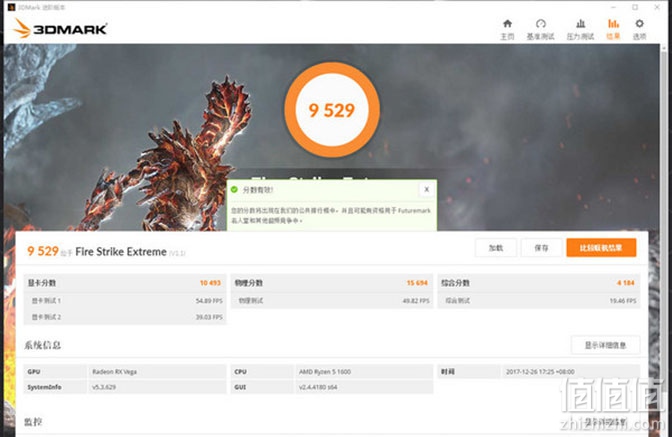
Task: Click the 系统信息 section heading
Action: (x=42, y=345)
